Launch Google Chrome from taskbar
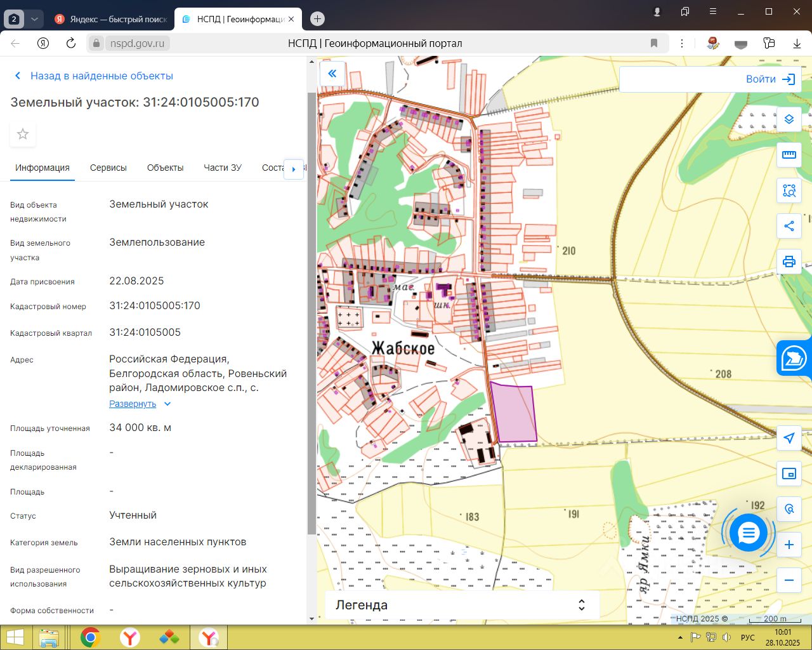This screenshot has width=812, height=650. click(x=90, y=637)
